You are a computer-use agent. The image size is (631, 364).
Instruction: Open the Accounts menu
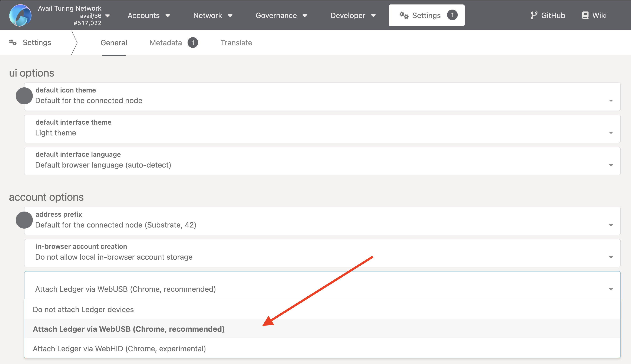(149, 16)
